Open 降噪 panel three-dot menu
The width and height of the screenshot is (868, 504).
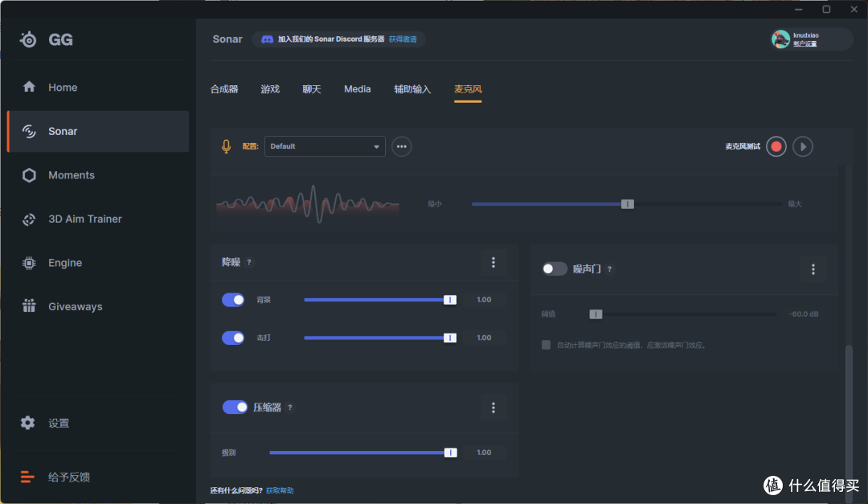[x=493, y=263]
